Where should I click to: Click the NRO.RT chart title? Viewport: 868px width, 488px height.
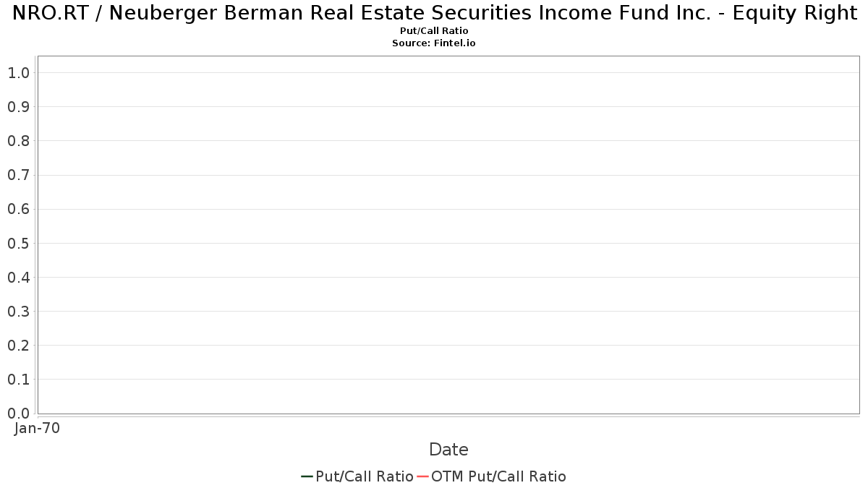point(434,14)
